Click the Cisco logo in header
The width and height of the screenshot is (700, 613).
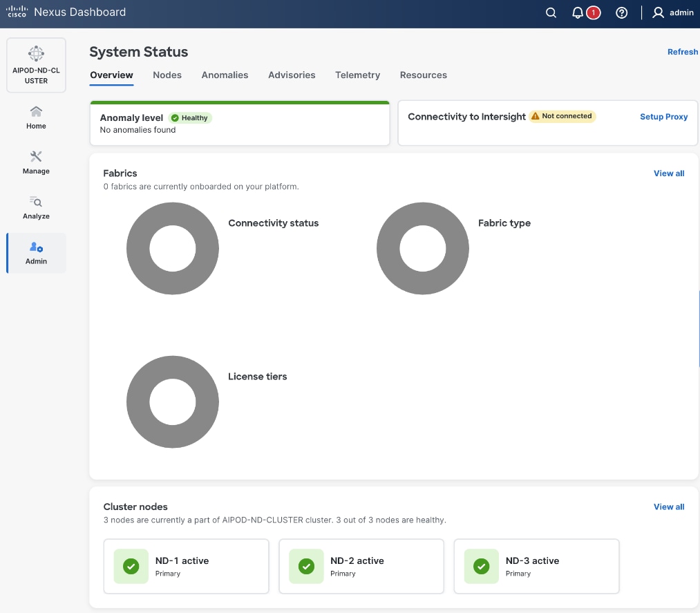pos(17,12)
